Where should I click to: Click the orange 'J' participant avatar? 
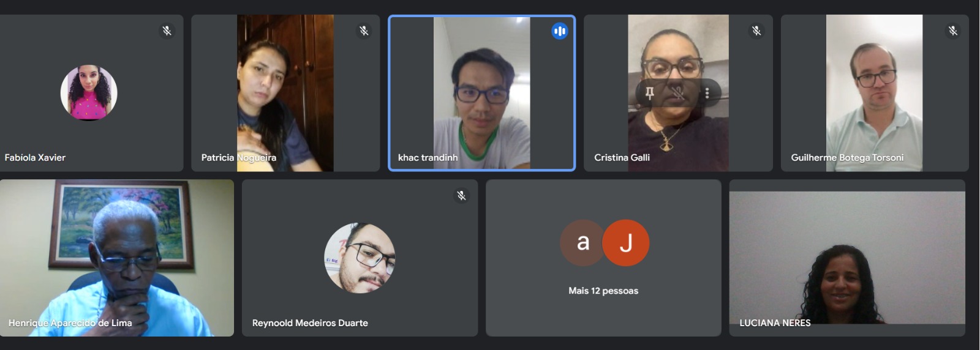[x=626, y=243]
